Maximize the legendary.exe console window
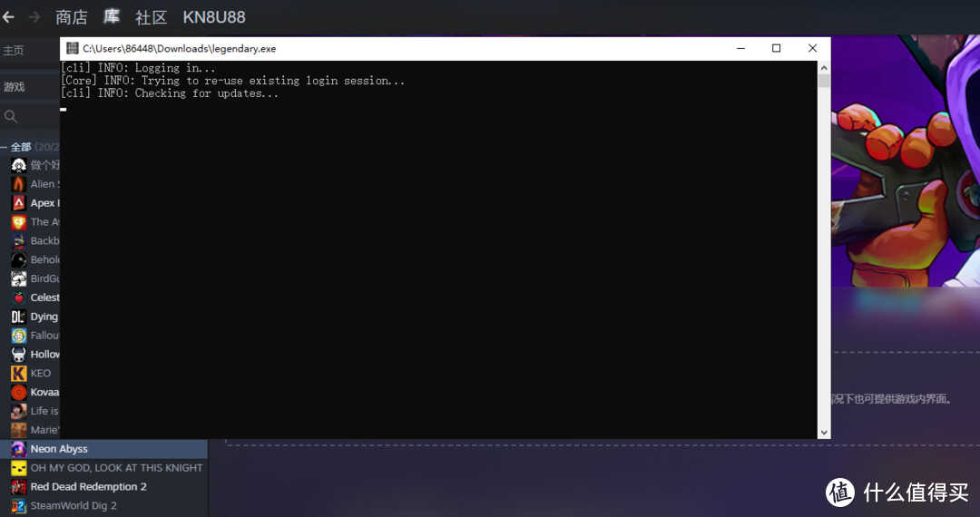Image resolution: width=980 pixels, height=517 pixels. (776, 48)
